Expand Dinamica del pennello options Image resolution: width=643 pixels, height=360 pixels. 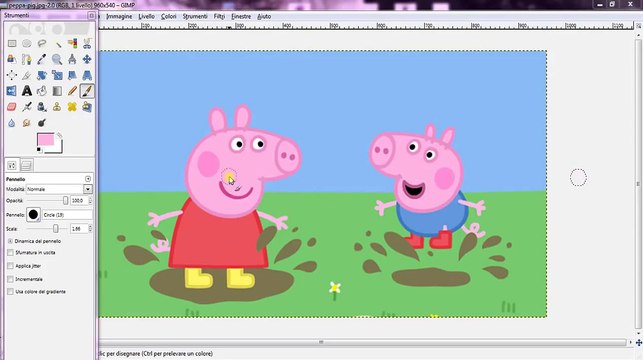pyautogui.click(x=10, y=241)
